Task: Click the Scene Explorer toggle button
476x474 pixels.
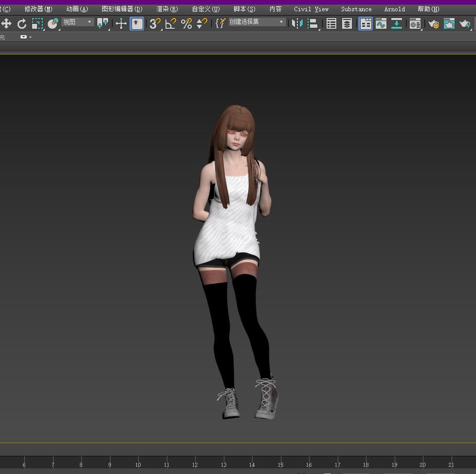Action: click(331, 23)
